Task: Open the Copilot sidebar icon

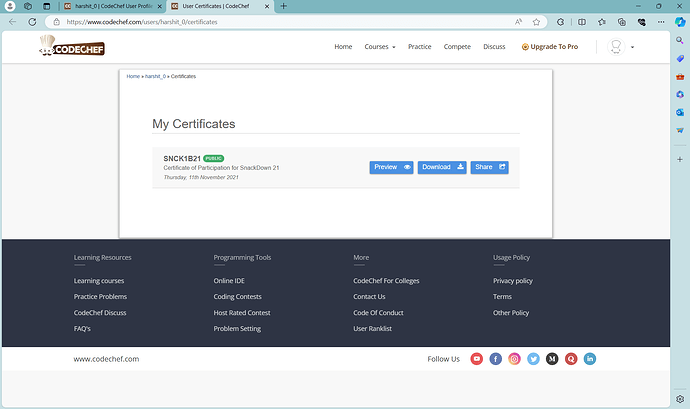Action: tap(680, 22)
